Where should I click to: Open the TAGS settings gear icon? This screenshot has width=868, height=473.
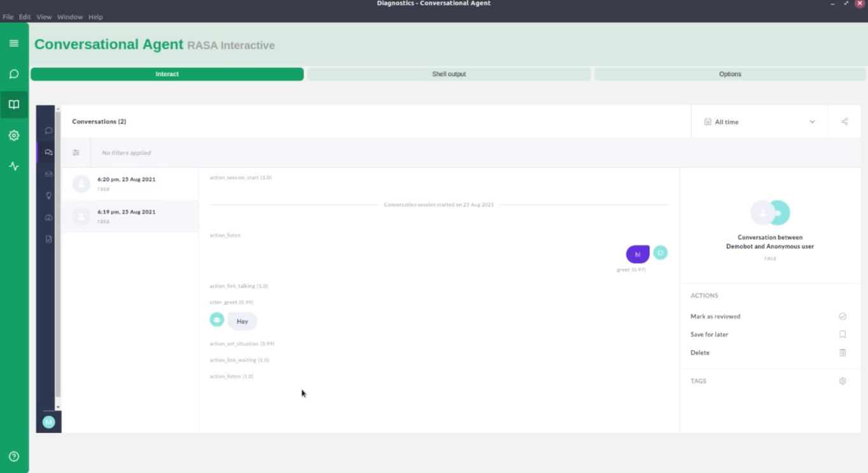coord(843,381)
